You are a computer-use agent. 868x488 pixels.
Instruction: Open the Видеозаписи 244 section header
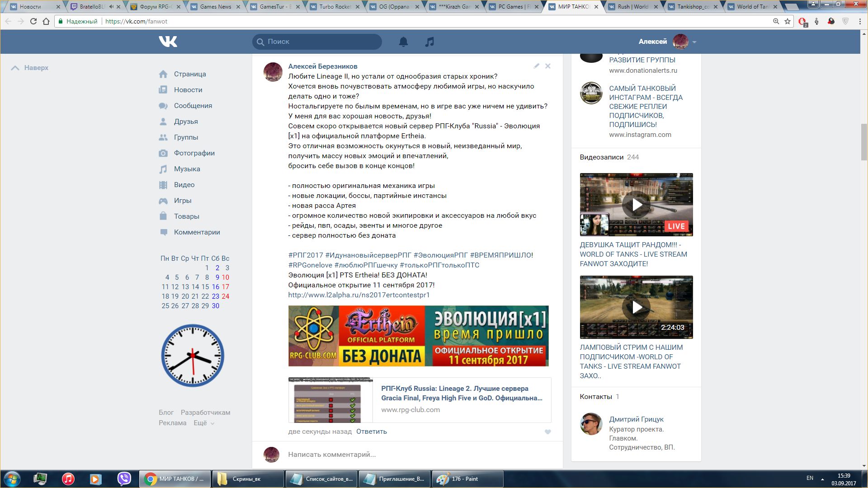tap(609, 157)
